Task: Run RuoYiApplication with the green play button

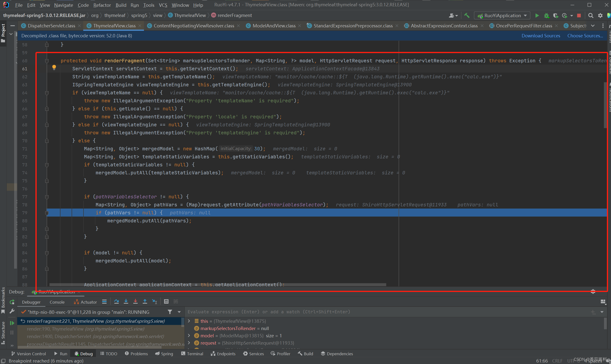Action: pos(537,16)
